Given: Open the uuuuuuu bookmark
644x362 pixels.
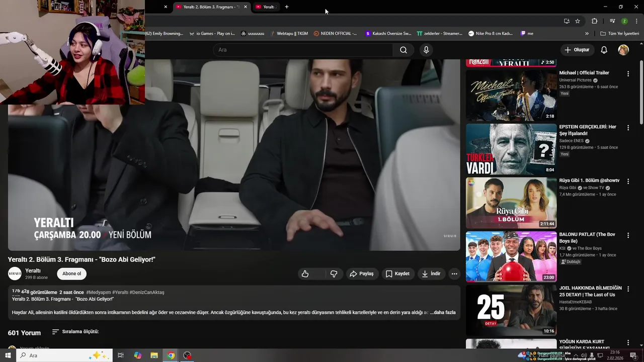Looking at the screenshot, I should coord(253,34).
